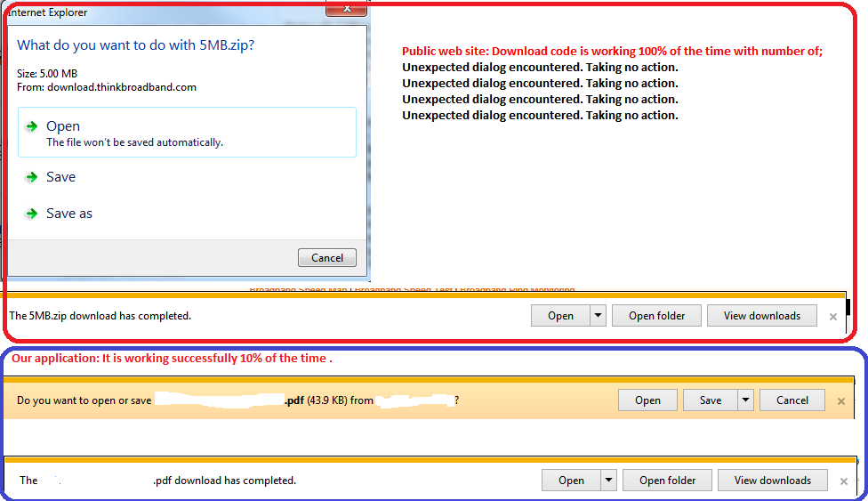Cancel the pdf open or save prompt
Image resolution: width=868 pixels, height=501 pixels.
(x=792, y=400)
